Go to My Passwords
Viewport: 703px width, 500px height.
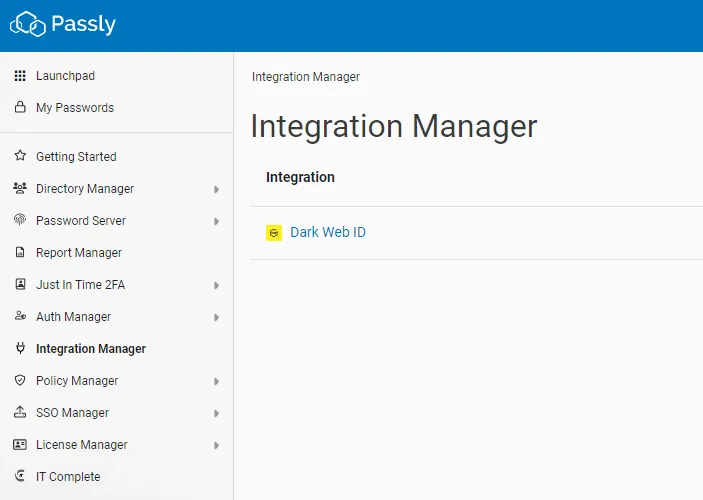tap(75, 108)
